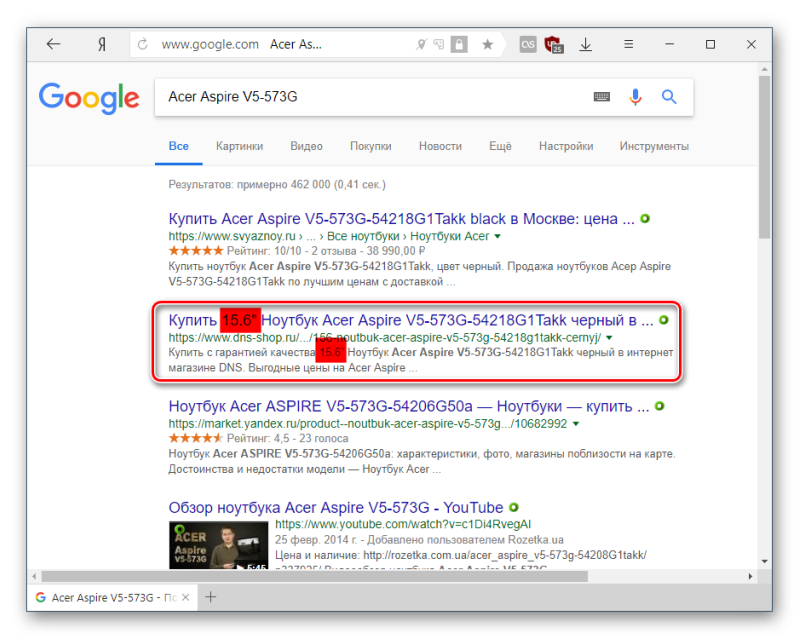Click the horizontal scrollbar right arrow
This screenshot has height=639, width=800.
click(750, 576)
